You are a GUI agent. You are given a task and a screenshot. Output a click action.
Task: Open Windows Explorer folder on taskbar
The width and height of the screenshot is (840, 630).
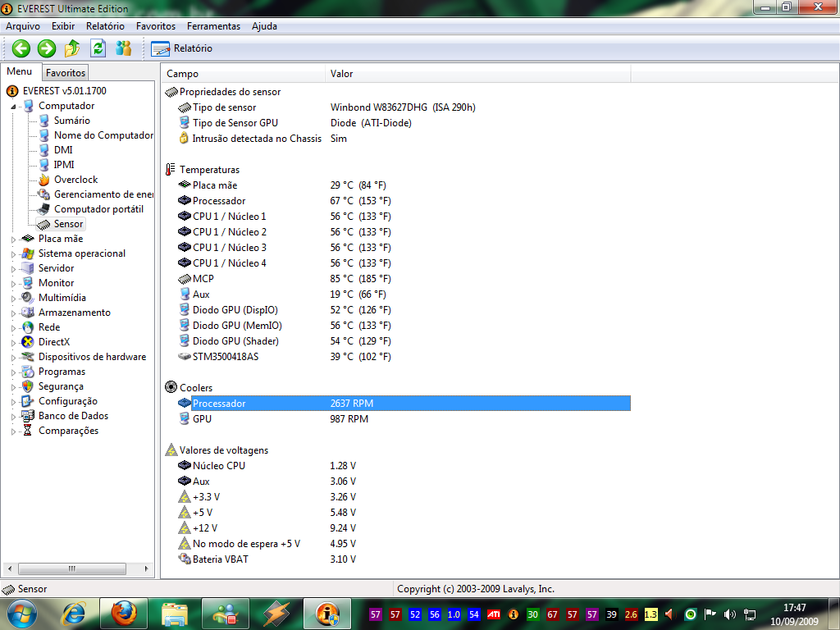[174, 614]
